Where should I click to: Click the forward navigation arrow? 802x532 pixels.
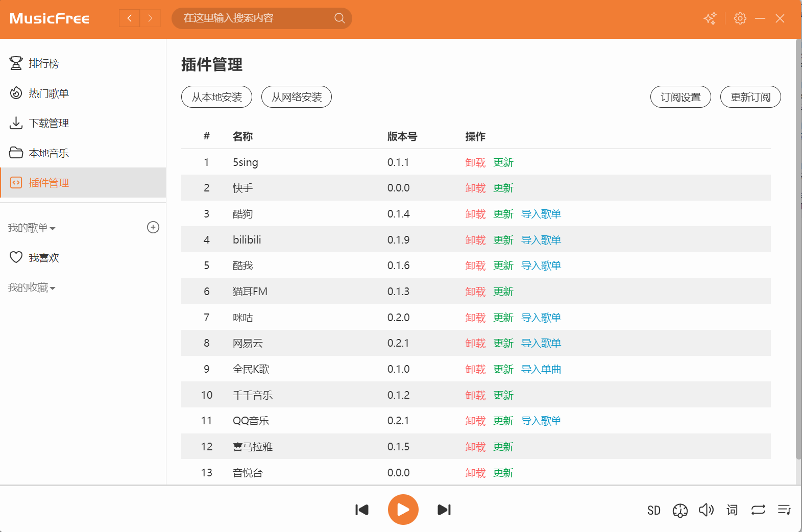pos(150,18)
